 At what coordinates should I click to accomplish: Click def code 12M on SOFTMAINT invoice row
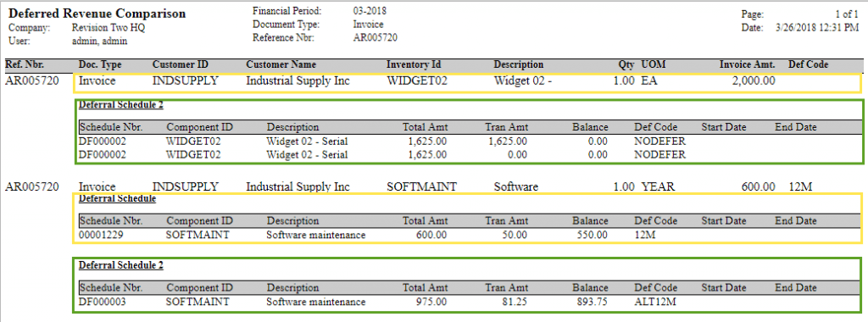800,187
